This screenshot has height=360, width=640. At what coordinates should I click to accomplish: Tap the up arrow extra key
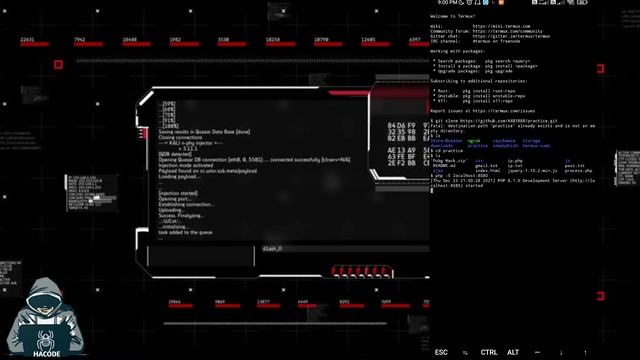click(585, 353)
